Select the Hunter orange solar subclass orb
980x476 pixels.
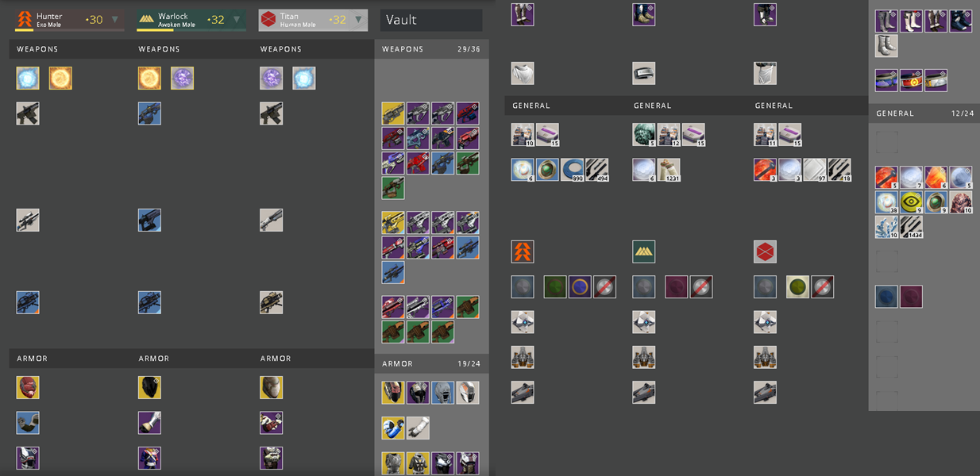[x=60, y=78]
